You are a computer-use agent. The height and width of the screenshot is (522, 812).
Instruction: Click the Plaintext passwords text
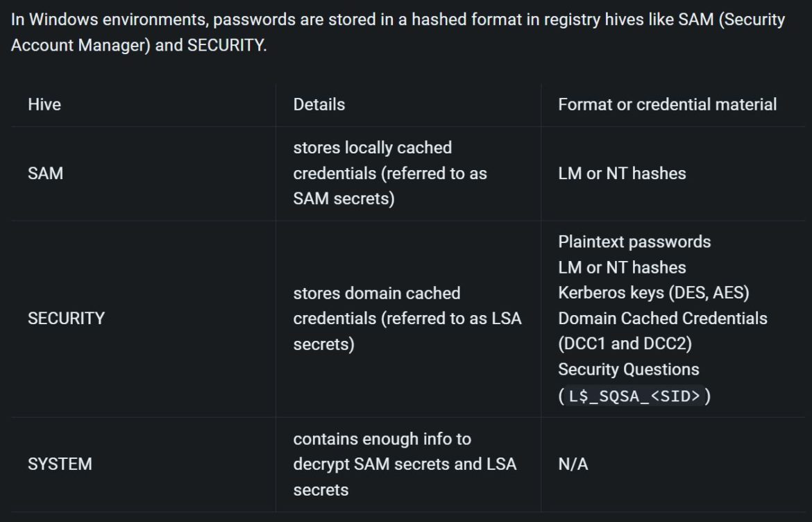pyautogui.click(x=634, y=242)
